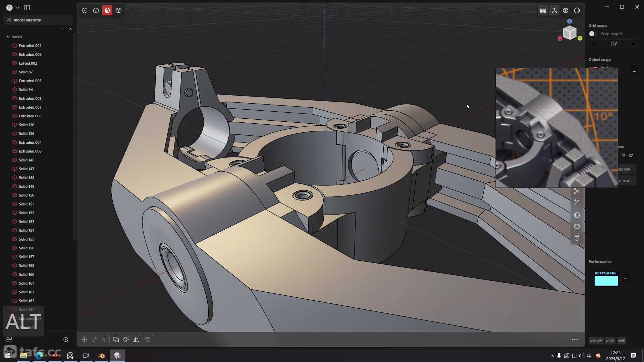The height and width of the screenshot is (362, 644).
Task: Select the sphere tool in right strip
Action: point(577,215)
